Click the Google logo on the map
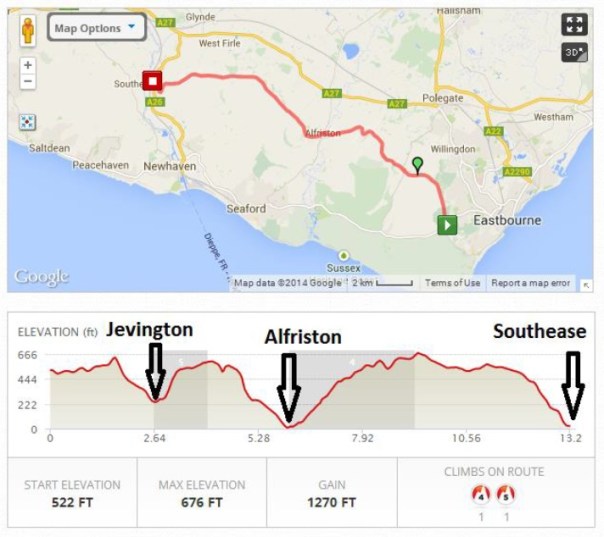 pos(40,277)
